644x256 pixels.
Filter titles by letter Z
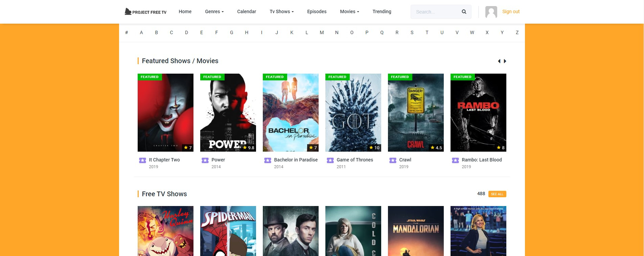[517, 33]
